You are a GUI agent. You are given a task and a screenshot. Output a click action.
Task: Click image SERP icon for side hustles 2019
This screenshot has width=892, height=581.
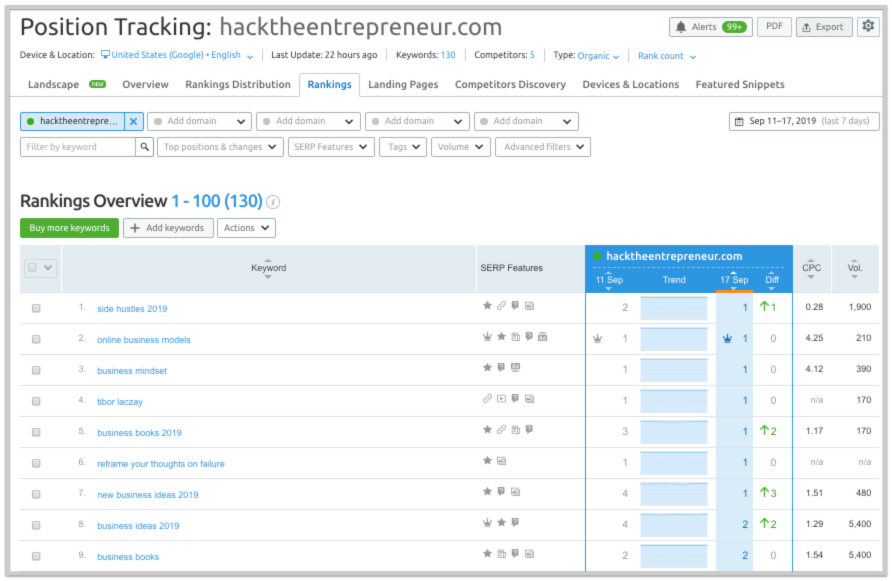529,306
